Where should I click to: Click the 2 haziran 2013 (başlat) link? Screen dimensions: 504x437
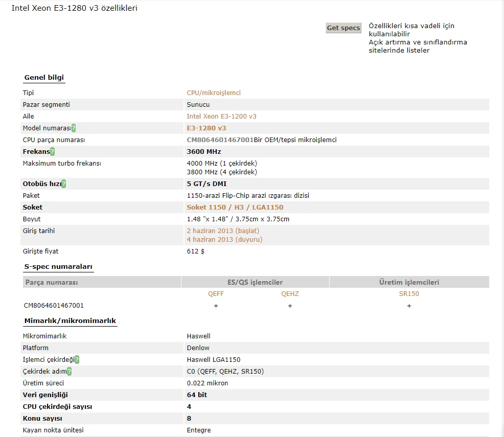click(x=223, y=231)
